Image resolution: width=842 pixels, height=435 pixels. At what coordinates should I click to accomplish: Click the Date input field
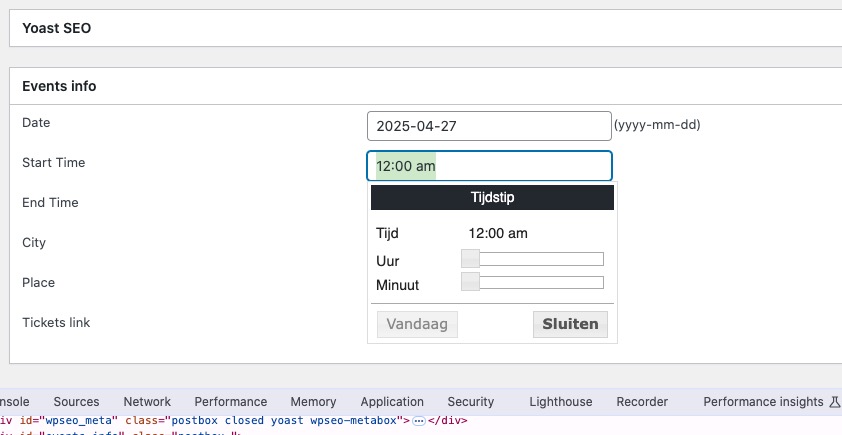point(489,126)
